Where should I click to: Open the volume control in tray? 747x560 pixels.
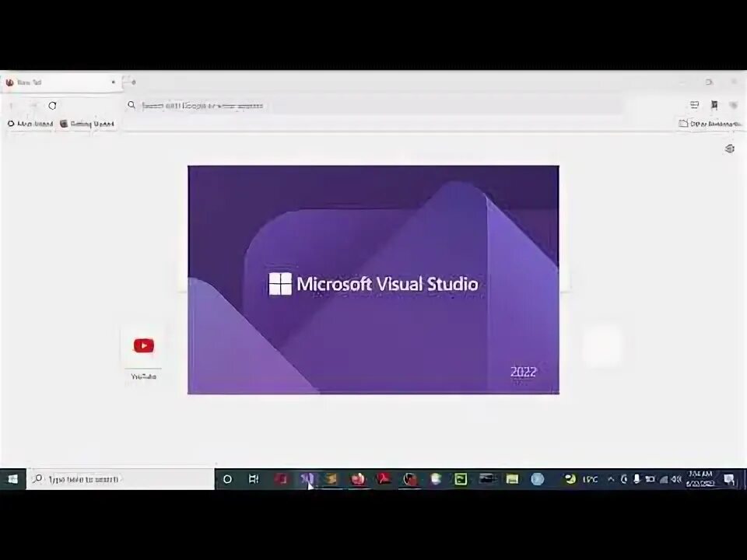pos(676,480)
